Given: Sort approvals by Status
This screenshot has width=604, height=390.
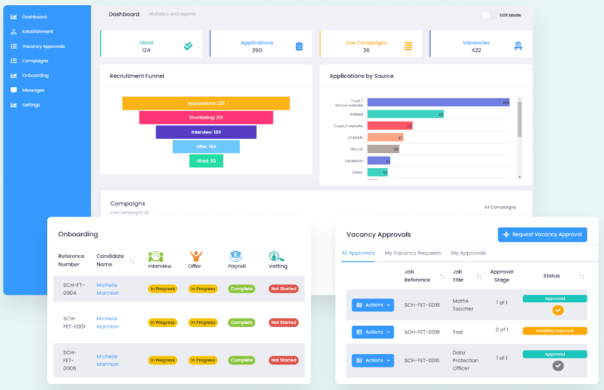Looking at the screenshot, I should tap(582, 276).
